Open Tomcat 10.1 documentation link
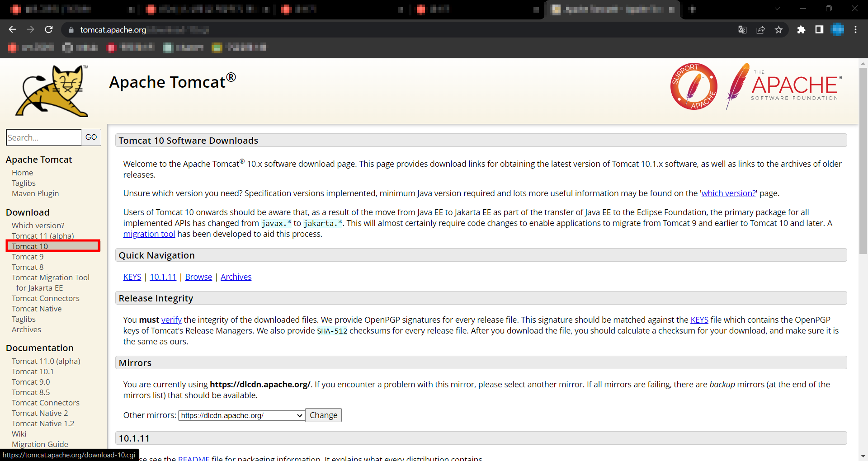868x461 pixels. click(x=33, y=372)
